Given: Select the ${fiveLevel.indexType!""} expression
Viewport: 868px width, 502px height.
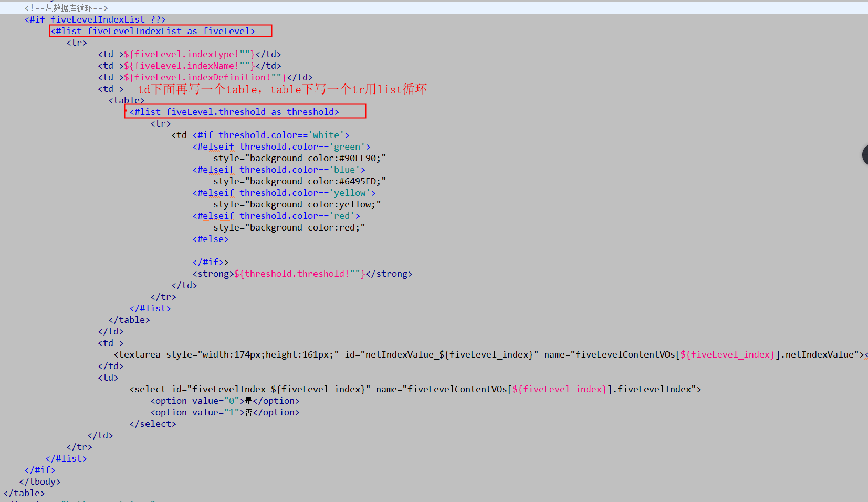Looking at the screenshot, I should (x=190, y=54).
